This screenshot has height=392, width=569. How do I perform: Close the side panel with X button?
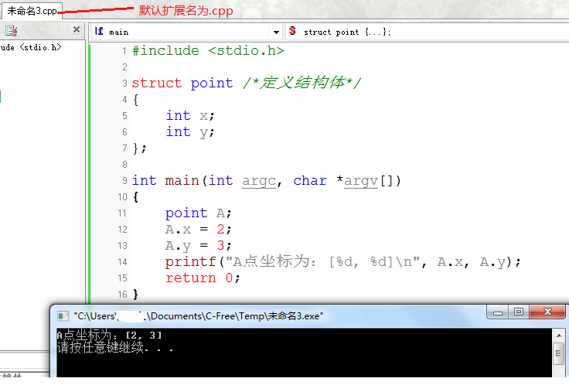click(x=77, y=29)
